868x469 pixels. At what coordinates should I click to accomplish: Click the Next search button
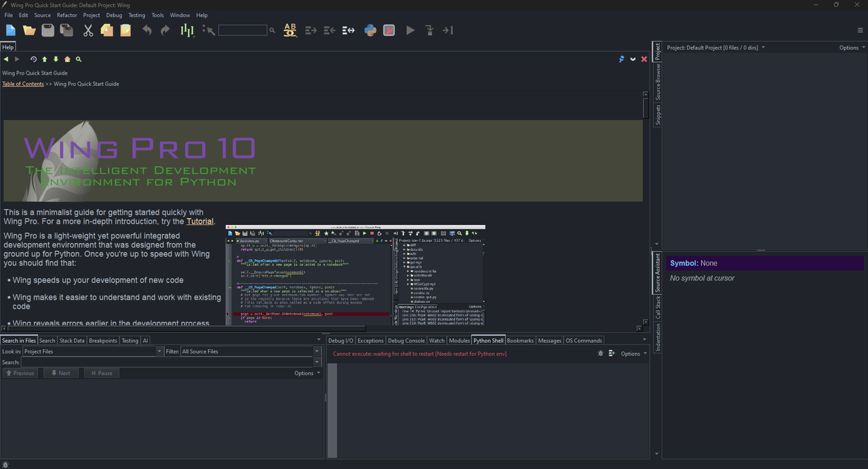click(60, 373)
